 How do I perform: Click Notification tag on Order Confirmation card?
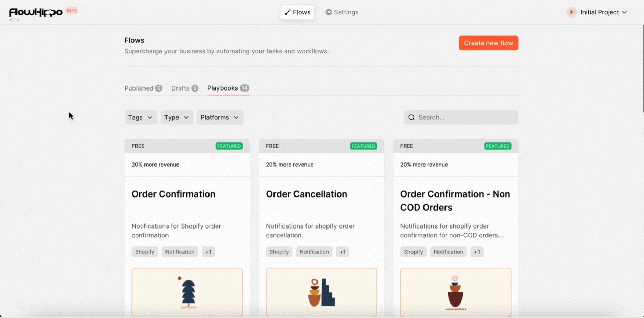[180, 252]
